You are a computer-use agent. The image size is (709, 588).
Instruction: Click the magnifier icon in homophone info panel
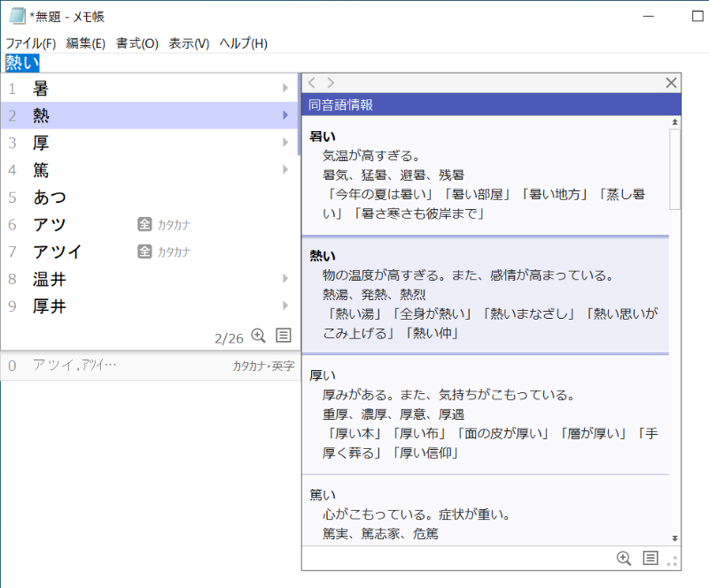pyautogui.click(x=624, y=558)
